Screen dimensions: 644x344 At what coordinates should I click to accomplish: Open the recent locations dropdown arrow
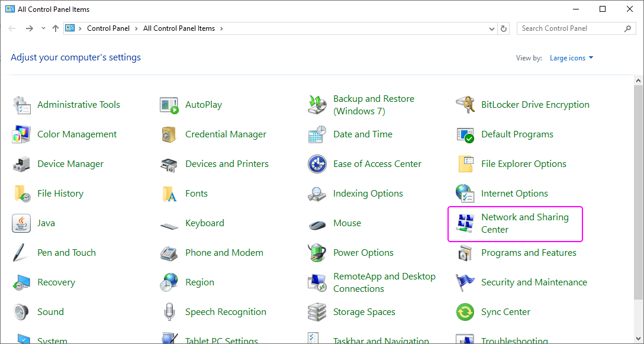click(x=43, y=28)
